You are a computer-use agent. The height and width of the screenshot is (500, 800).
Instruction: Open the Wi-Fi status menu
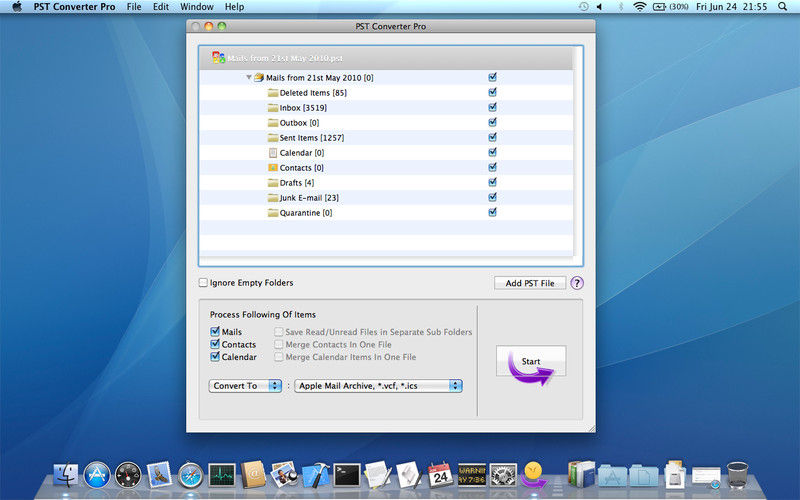tap(639, 7)
